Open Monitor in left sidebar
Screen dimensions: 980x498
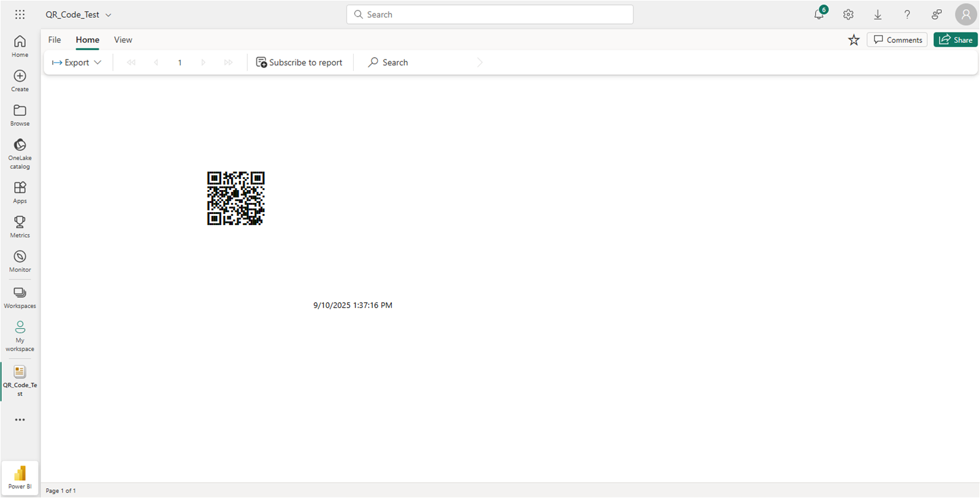[20, 261]
